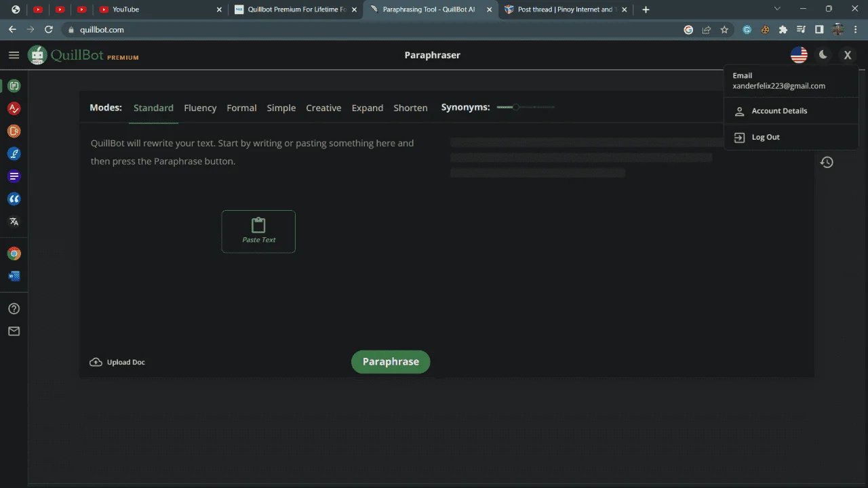Open the Chrome three-dot menu
The height and width of the screenshot is (488, 868).
point(855,30)
